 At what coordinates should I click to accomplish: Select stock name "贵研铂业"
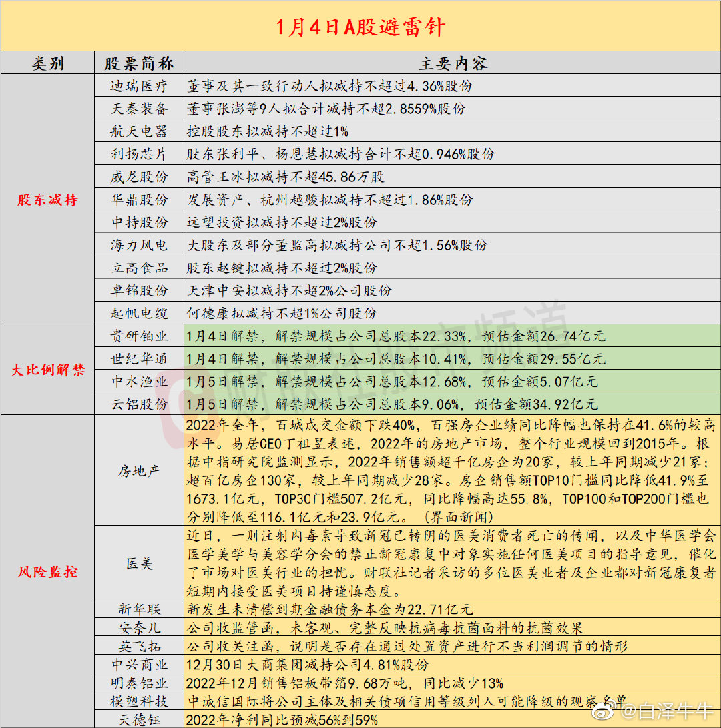139,336
